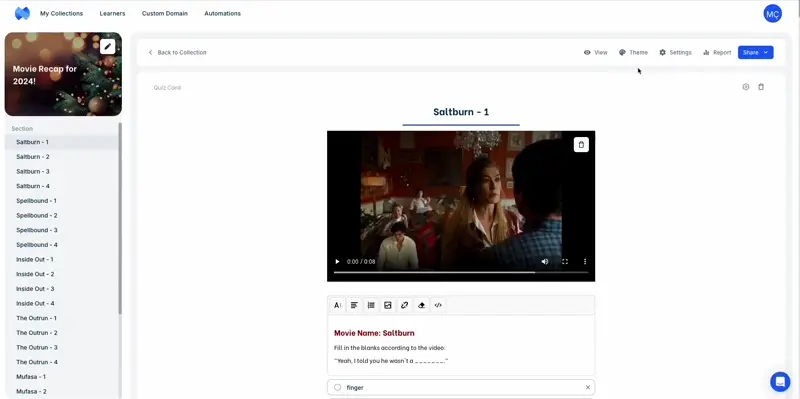800x399 pixels.
Task: Expand the Share dropdown button
Action: point(756,53)
